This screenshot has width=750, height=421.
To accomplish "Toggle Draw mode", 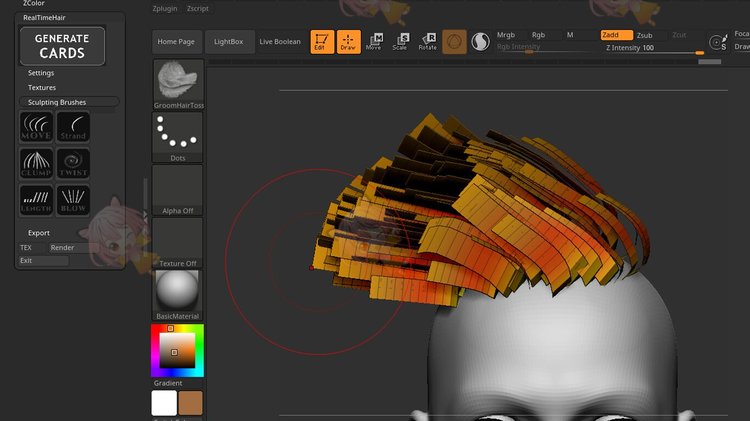I will tap(348, 42).
